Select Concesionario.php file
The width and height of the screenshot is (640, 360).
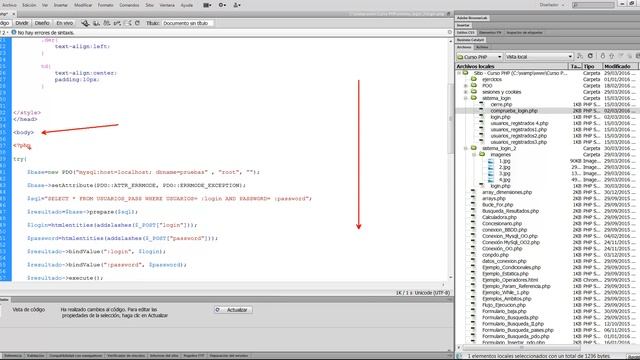[502, 224]
